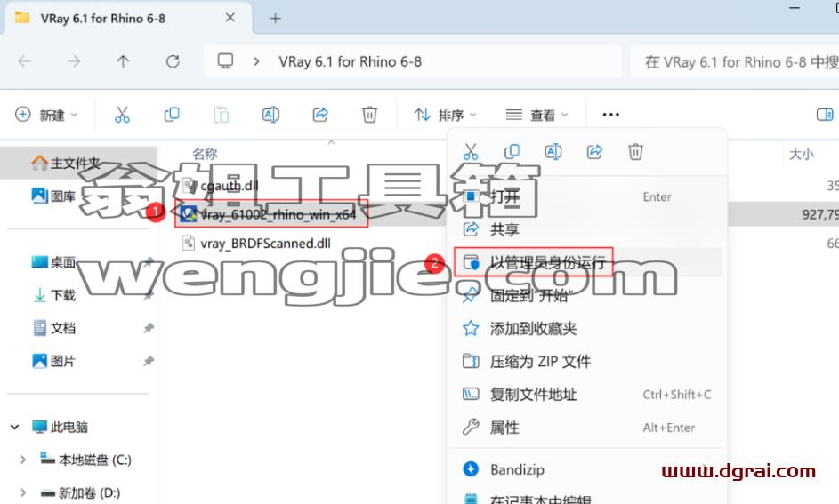Click the 名称 column header
This screenshot has width=839, height=504.
coord(205,154)
